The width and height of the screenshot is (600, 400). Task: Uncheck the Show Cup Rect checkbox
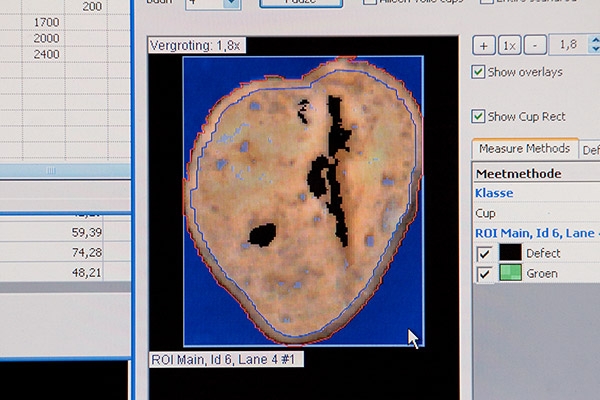[x=479, y=116]
